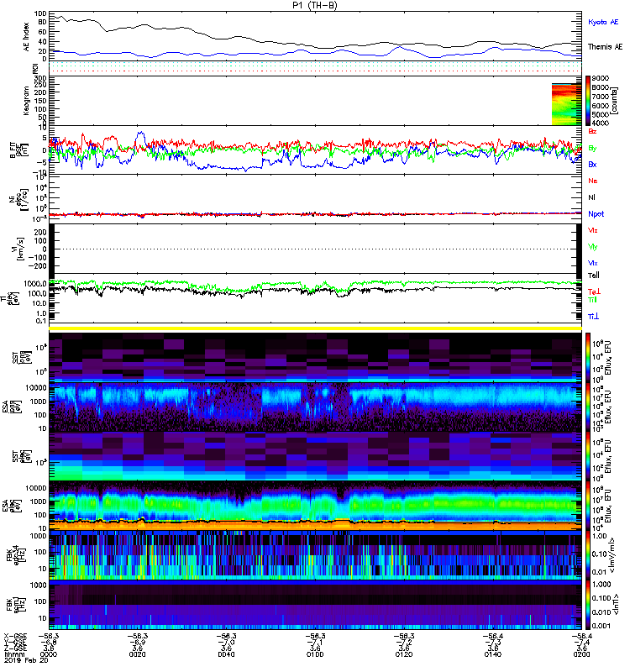This screenshot has height=672, width=630.
Task: Click the plot title P1 (TH-B)
Action: (x=315, y=5)
